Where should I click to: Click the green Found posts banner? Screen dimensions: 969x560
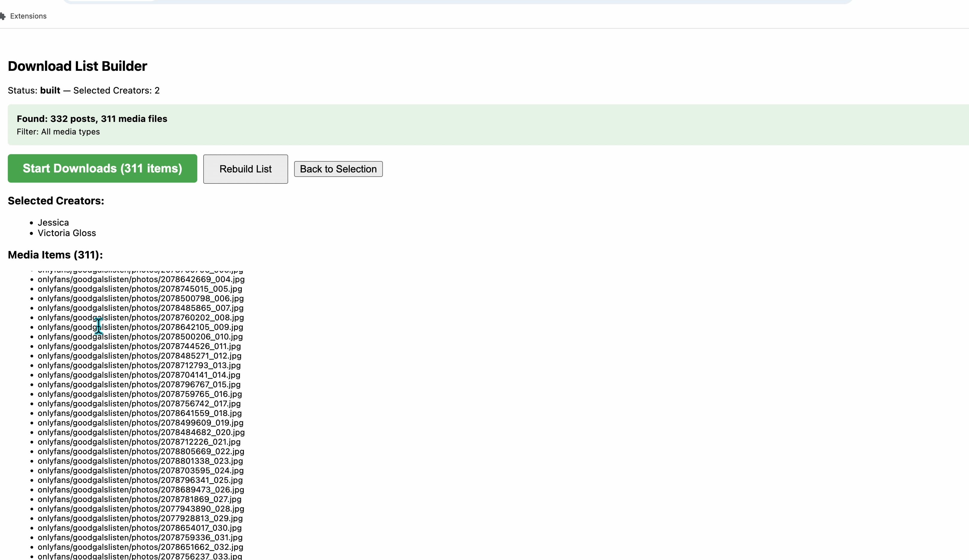[92, 119]
